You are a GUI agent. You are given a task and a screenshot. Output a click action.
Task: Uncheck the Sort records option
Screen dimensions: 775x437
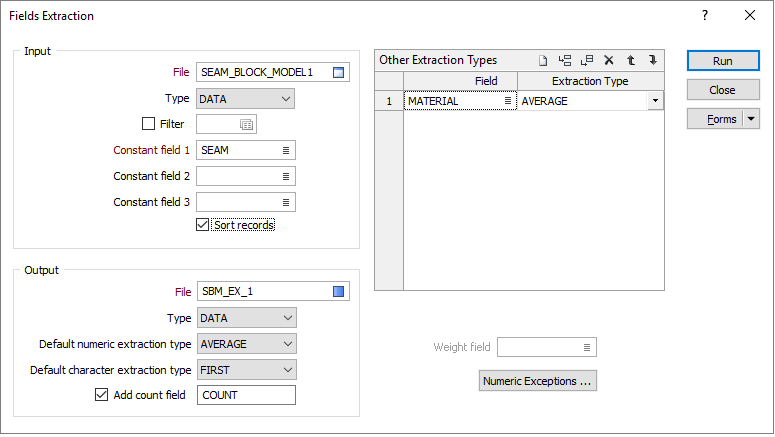click(202, 225)
